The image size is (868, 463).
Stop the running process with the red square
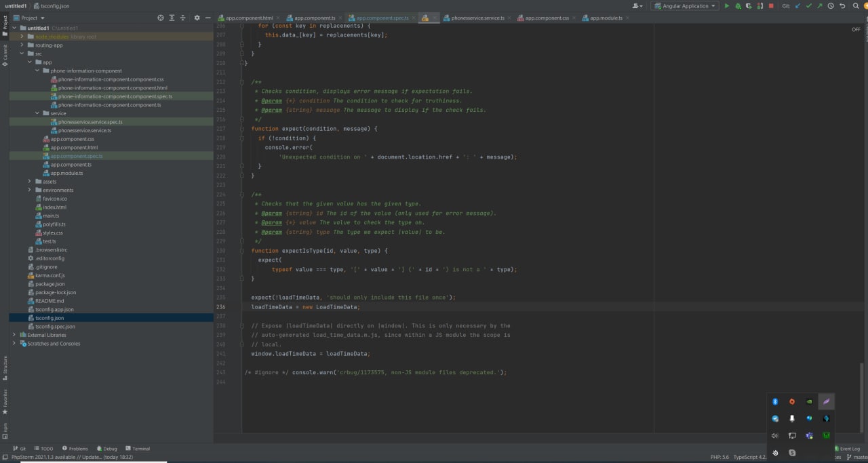pos(771,6)
